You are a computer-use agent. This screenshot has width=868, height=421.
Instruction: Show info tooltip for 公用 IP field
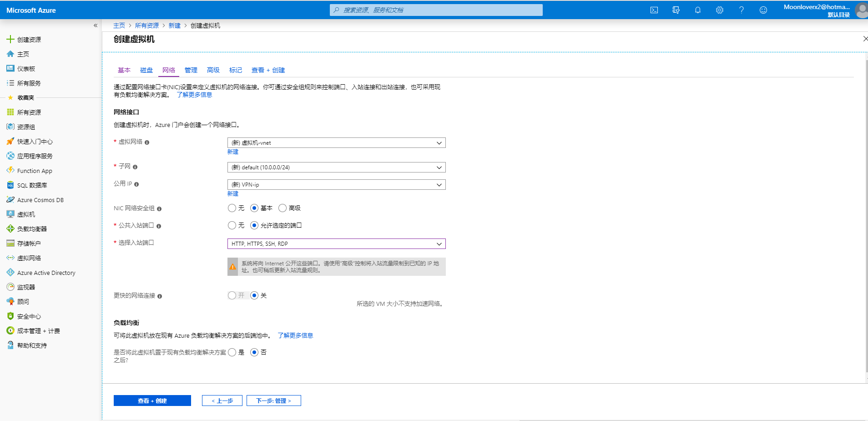click(x=136, y=184)
